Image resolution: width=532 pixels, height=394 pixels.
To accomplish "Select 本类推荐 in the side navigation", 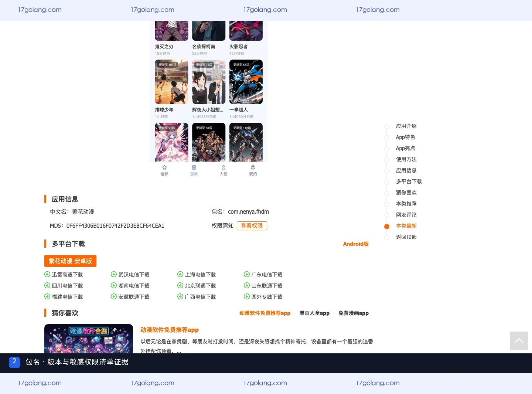I will click(x=406, y=204).
